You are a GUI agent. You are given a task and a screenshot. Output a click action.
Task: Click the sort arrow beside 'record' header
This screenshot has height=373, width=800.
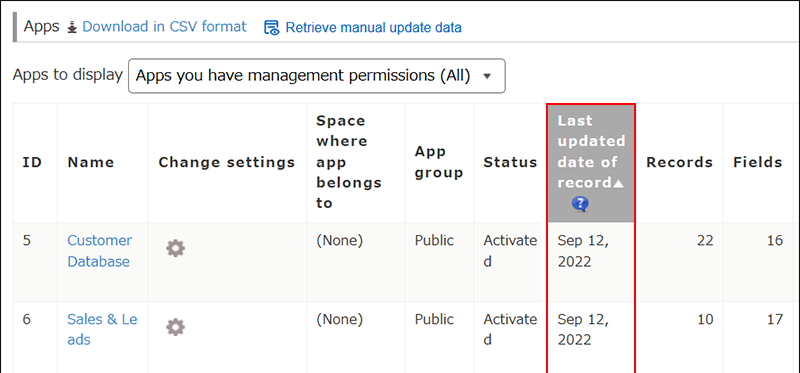click(618, 184)
